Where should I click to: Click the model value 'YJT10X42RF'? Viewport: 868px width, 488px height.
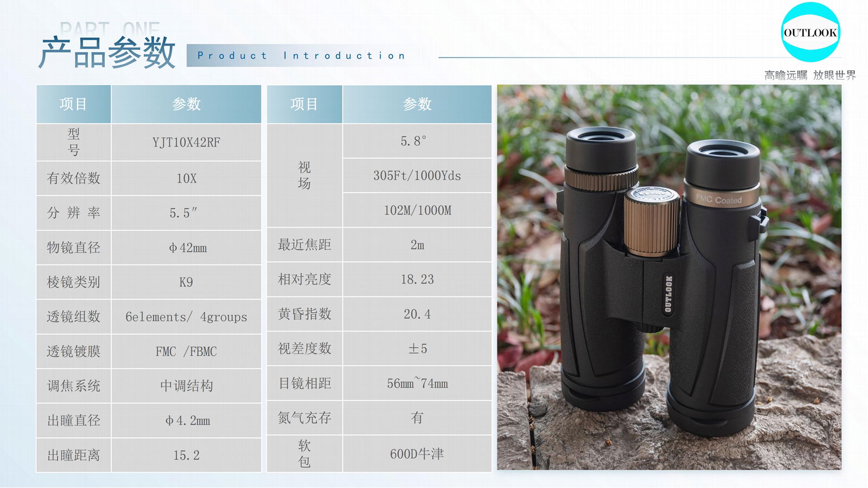point(186,142)
